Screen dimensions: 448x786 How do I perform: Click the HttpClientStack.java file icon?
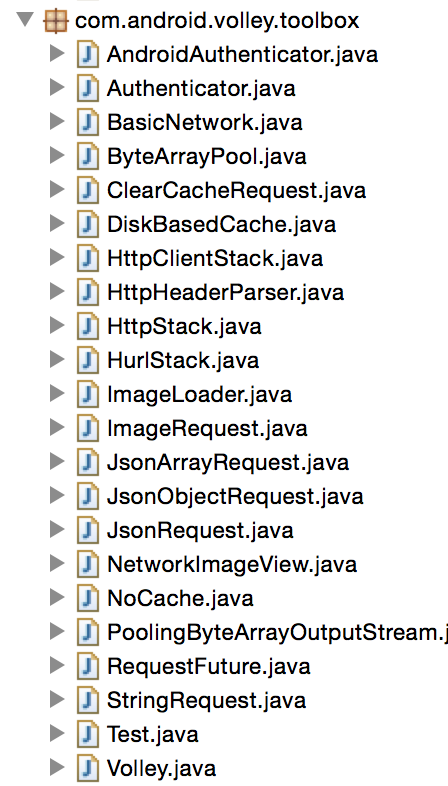point(88,259)
